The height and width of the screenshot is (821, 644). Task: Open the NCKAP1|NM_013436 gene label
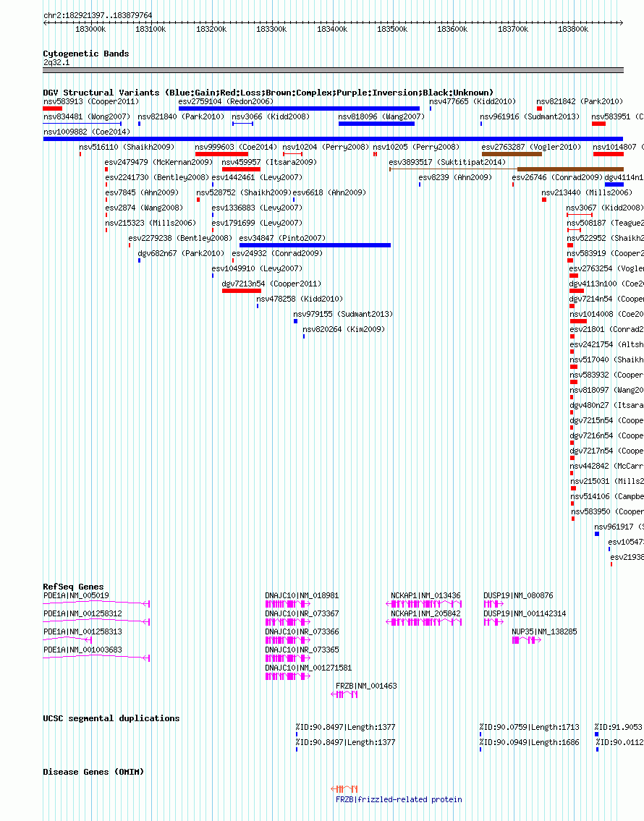tap(425, 596)
